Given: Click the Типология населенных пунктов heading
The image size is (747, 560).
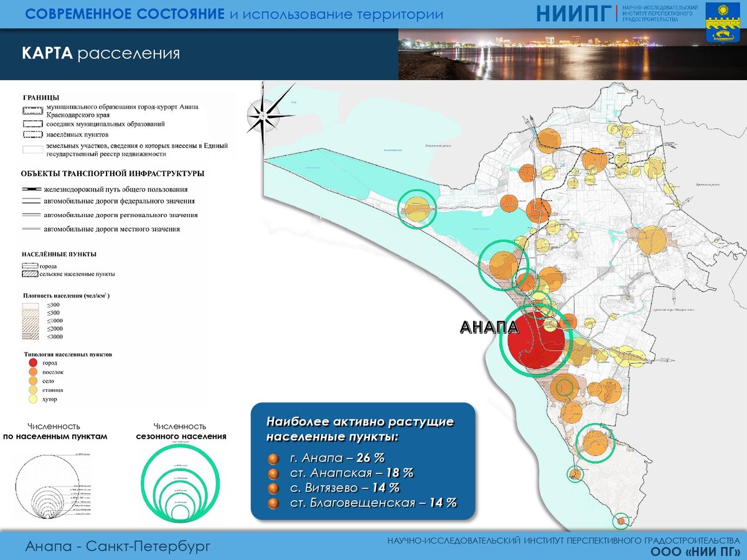Looking at the screenshot, I should pyautogui.click(x=67, y=354).
